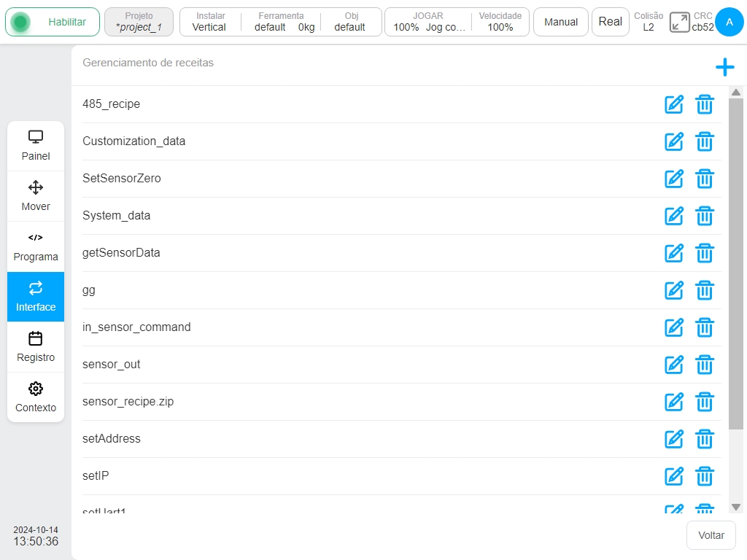Viewport: 747px width, 560px height.
Task: Open Obj default setting
Action: pos(350,22)
